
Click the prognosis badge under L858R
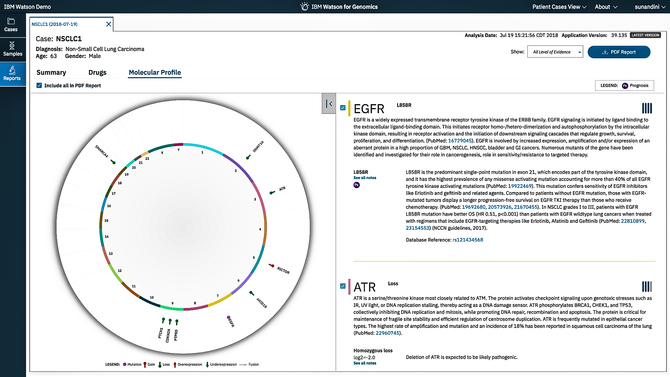coord(356,185)
